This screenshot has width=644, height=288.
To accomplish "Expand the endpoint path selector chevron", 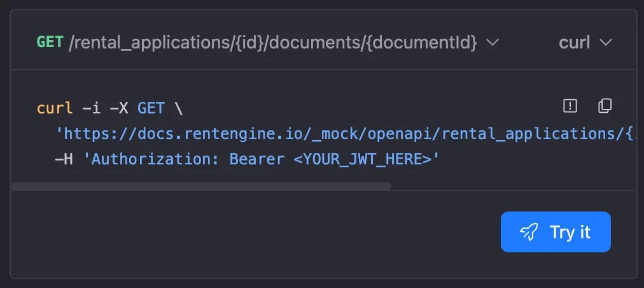I will coord(492,43).
